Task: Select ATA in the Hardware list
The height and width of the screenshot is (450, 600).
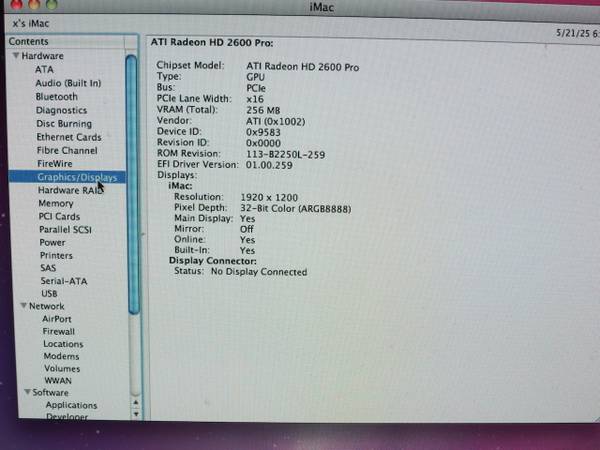Action: 44,70
